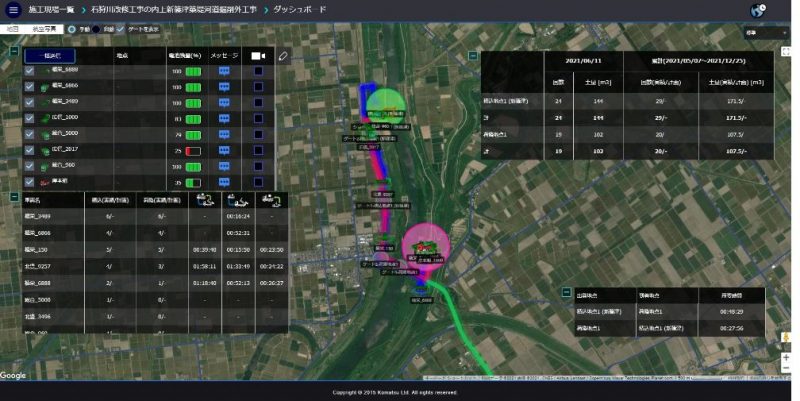Open message icon for the _5000 vehicle row
Image resolution: width=800 pixels, height=401 pixels.
click(x=224, y=135)
